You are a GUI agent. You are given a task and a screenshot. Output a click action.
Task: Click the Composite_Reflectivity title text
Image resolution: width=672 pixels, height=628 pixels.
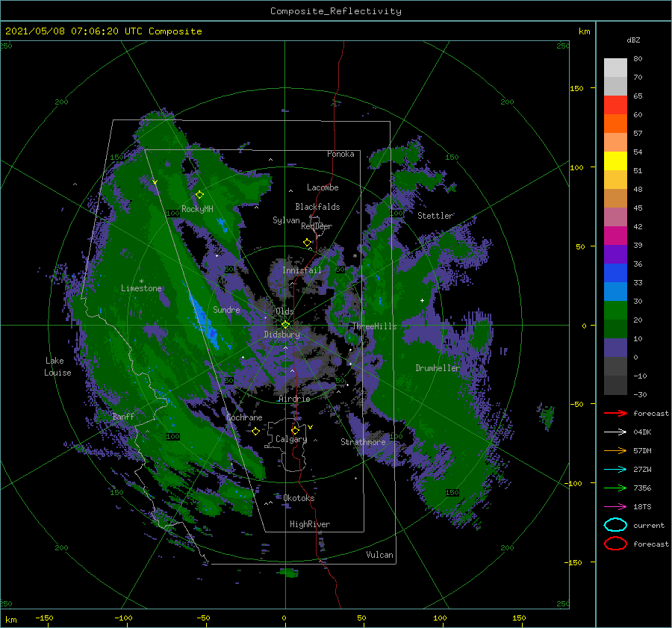(336, 11)
